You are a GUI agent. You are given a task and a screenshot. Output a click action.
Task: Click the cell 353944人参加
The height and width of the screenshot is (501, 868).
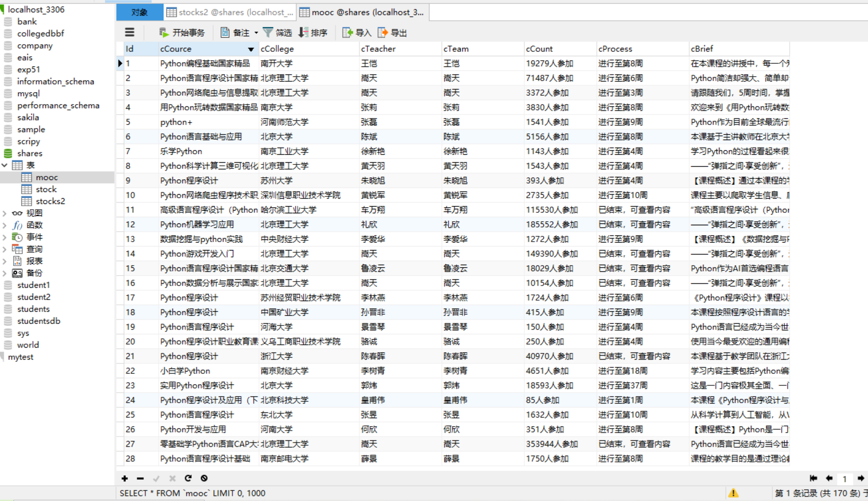tap(560, 444)
